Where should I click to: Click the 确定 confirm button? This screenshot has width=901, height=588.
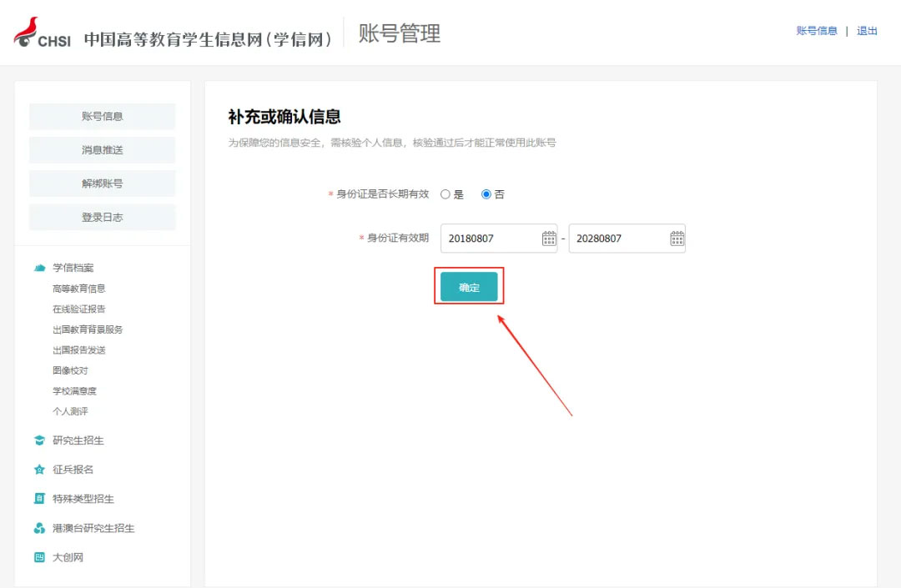point(469,287)
